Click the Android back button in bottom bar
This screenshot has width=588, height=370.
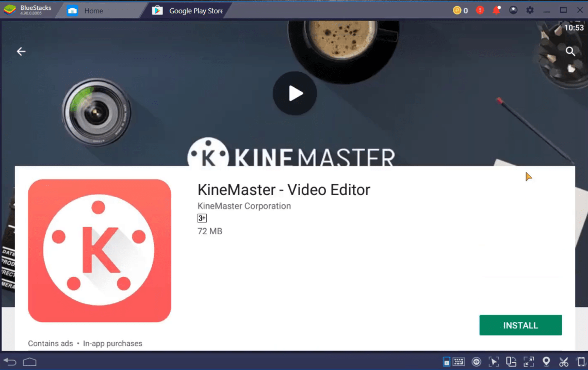click(x=10, y=362)
